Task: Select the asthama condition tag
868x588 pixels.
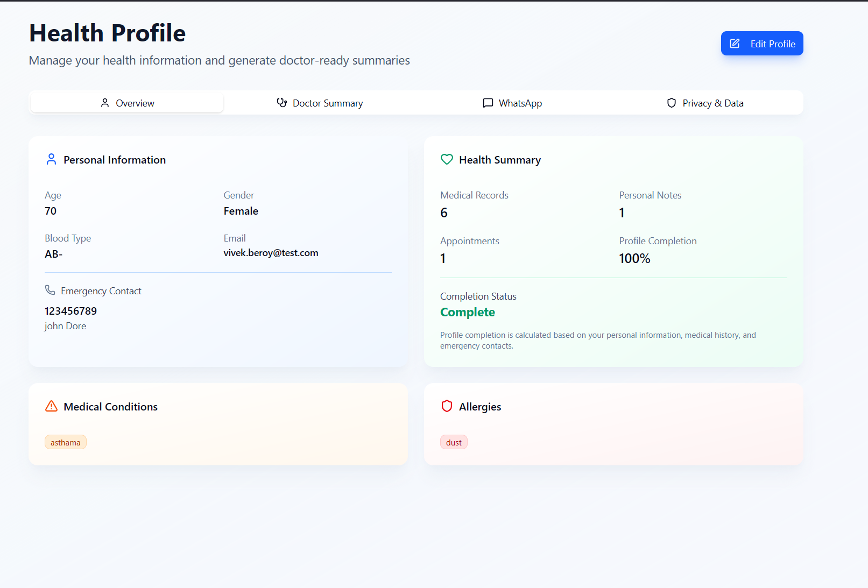Action: tap(66, 442)
